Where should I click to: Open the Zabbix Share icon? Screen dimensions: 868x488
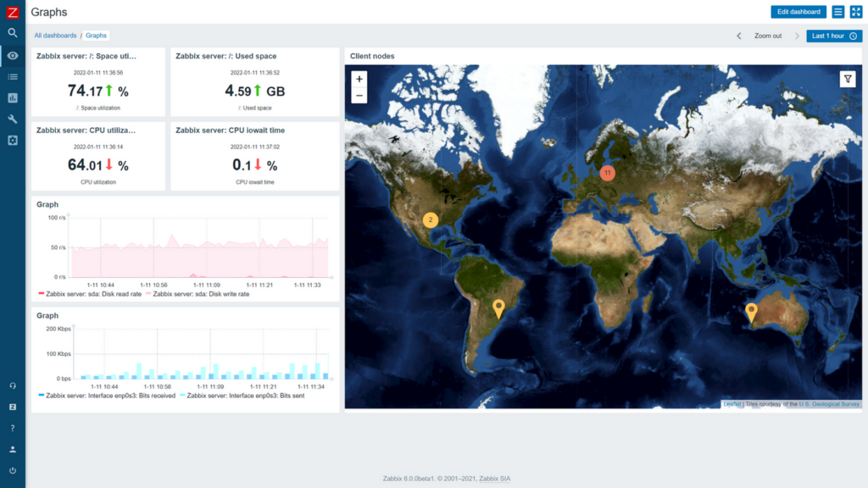[x=12, y=407]
